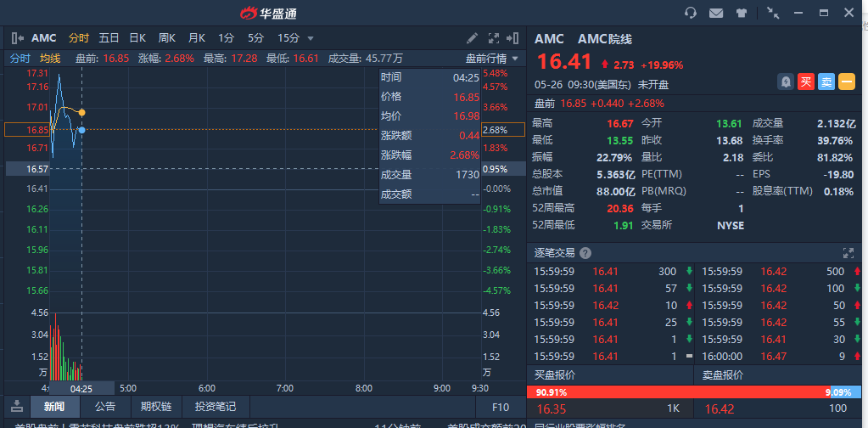Image resolution: width=868 pixels, height=428 pixels.
Task: Open the help icon beside 逐笔交易
Action: pyautogui.click(x=585, y=253)
